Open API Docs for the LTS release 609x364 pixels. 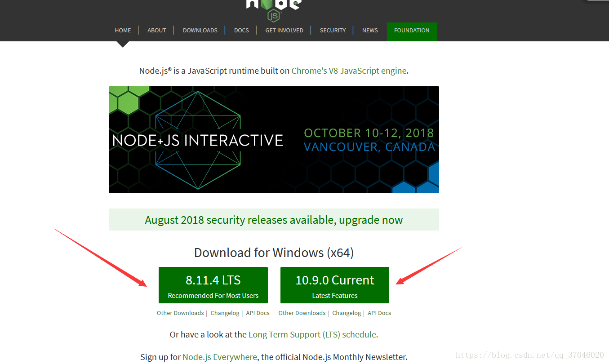[258, 313]
